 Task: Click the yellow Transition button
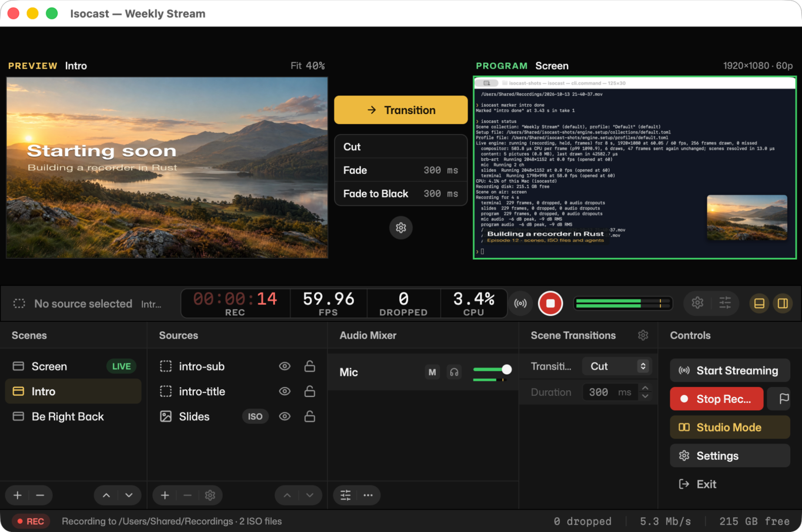pos(401,110)
